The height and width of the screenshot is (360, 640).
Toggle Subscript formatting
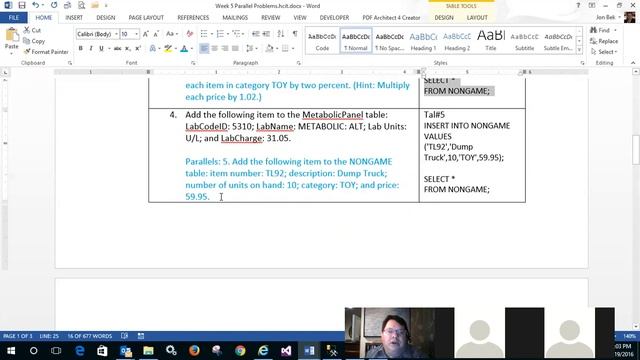128,49
